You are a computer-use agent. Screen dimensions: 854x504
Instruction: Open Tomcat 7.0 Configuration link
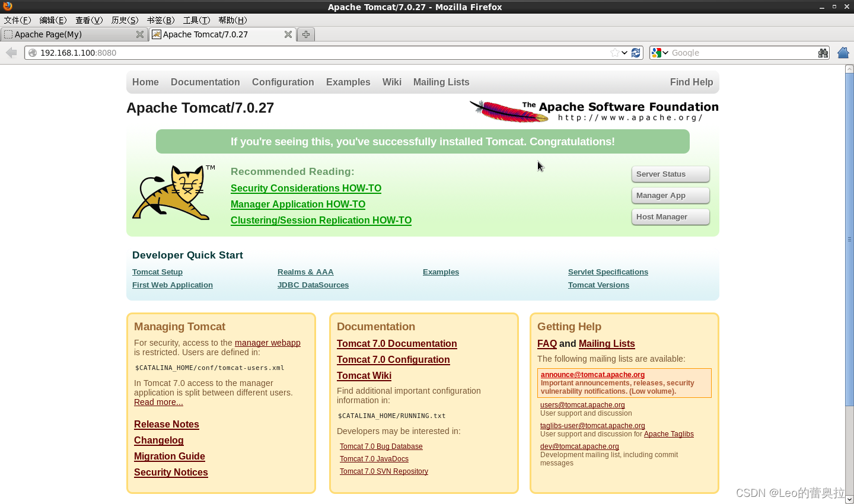click(393, 359)
